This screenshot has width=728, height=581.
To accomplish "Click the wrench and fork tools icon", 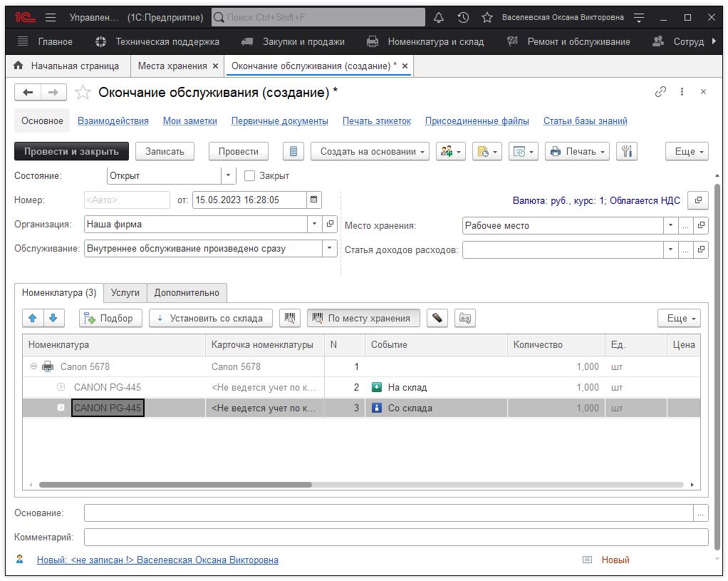I will click(x=626, y=151).
